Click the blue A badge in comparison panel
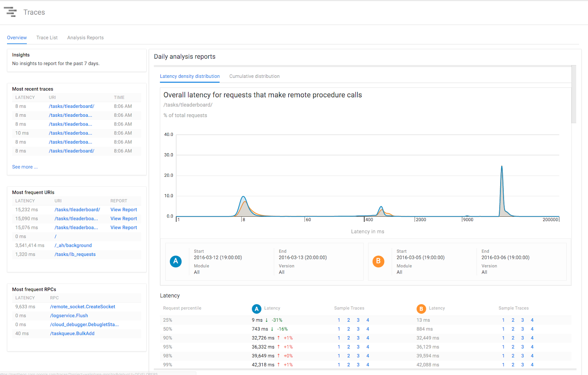The width and height of the screenshot is (588, 375). (x=176, y=261)
